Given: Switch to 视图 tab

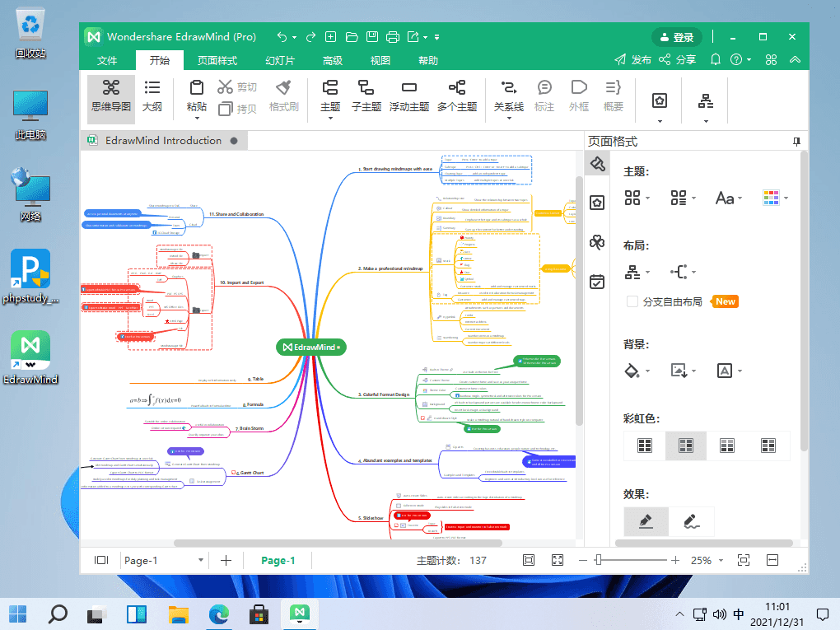Looking at the screenshot, I should click(x=380, y=61).
